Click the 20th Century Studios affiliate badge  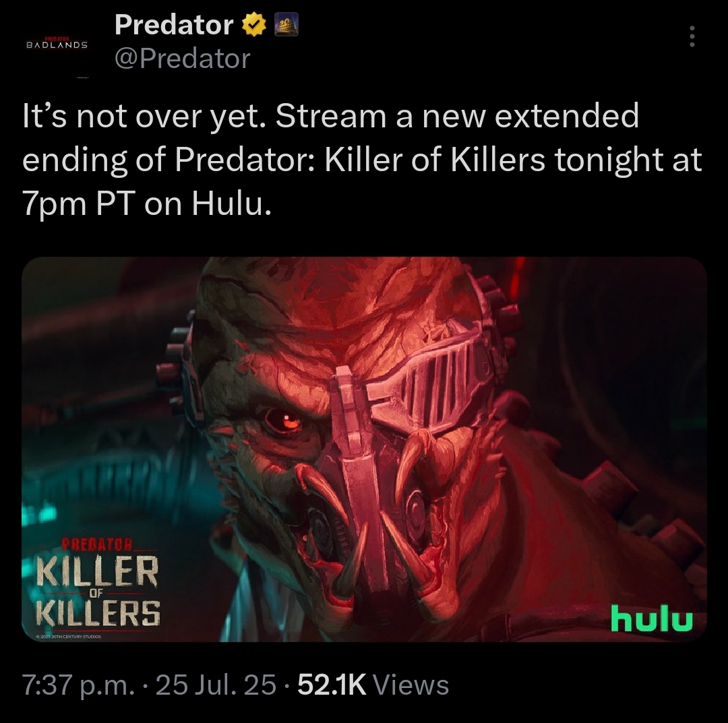(286, 25)
